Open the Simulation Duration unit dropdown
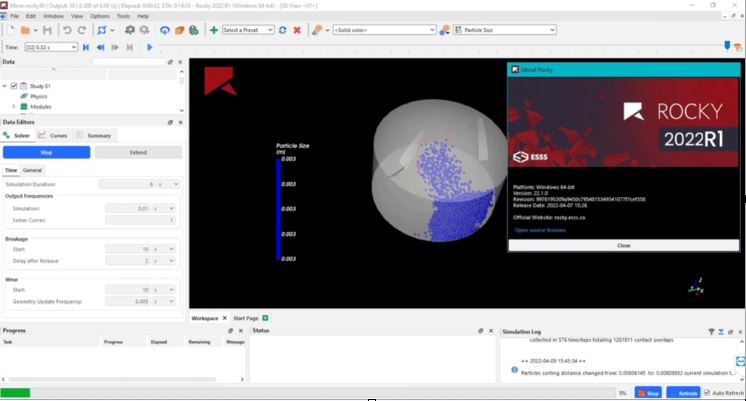Viewport: 746px width, 401px height. click(169, 184)
